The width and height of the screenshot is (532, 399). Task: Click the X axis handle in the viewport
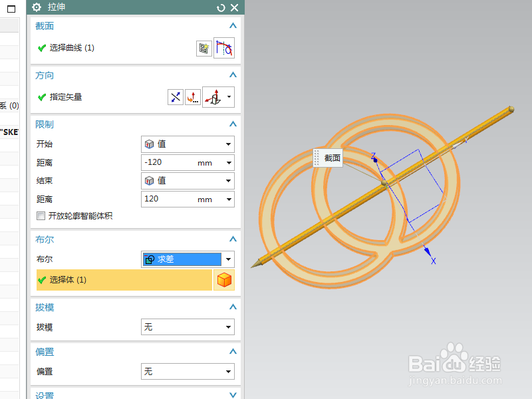[x=428, y=253]
